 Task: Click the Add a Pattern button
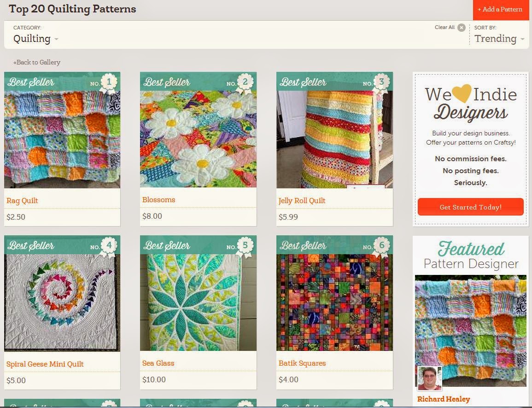click(x=500, y=10)
